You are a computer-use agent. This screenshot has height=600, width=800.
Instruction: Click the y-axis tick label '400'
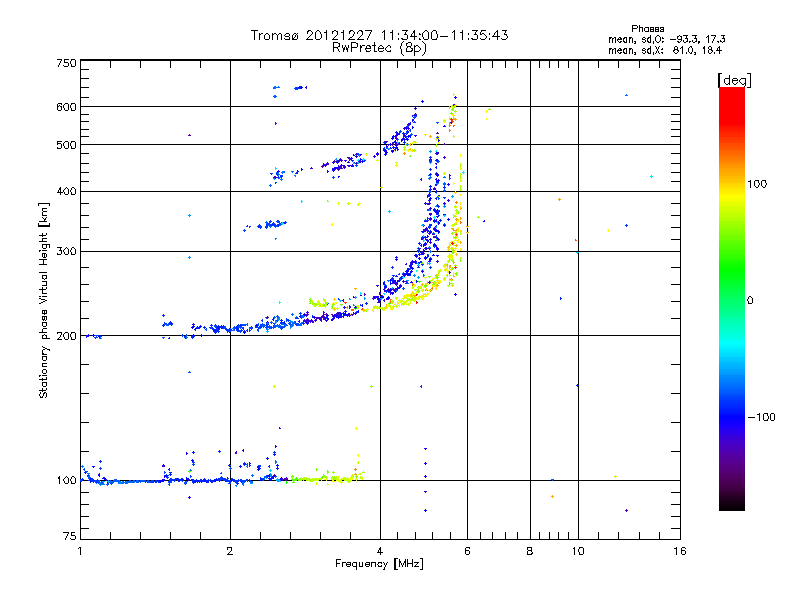click(x=66, y=191)
